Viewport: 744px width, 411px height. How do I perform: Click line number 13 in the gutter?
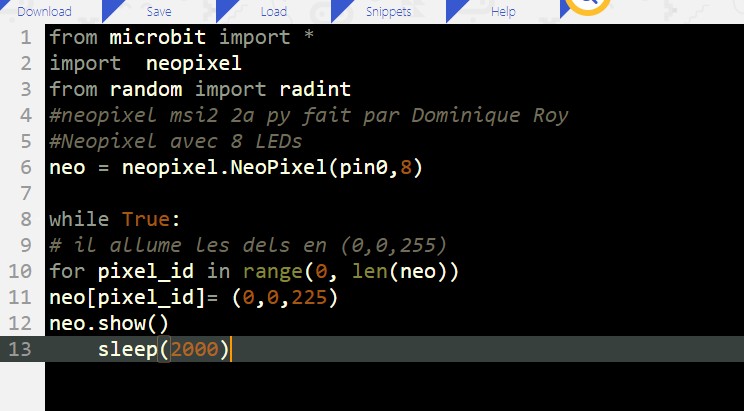[x=20, y=349]
